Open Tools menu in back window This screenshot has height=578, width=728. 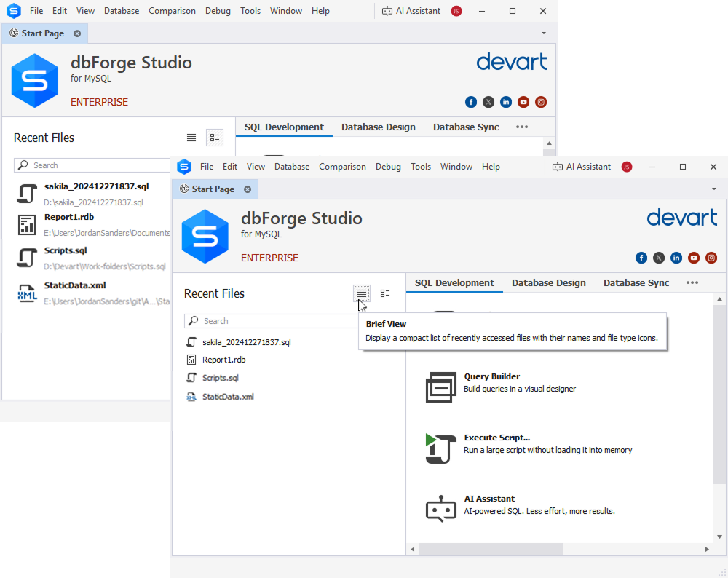tap(250, 11)
